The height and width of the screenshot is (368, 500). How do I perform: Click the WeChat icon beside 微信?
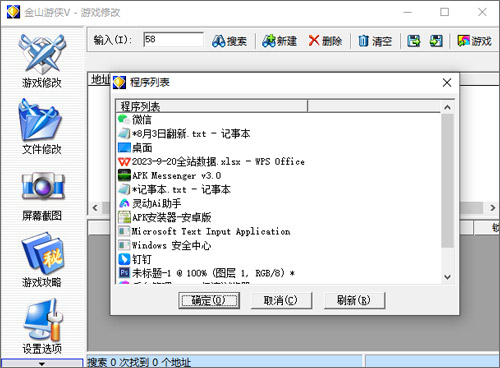pos(124,119)
